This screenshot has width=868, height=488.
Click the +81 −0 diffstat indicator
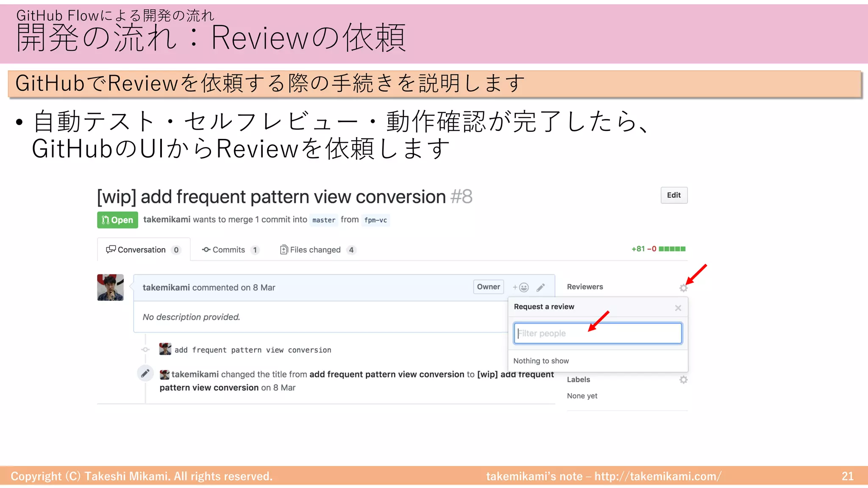click(x=658, y=249)
